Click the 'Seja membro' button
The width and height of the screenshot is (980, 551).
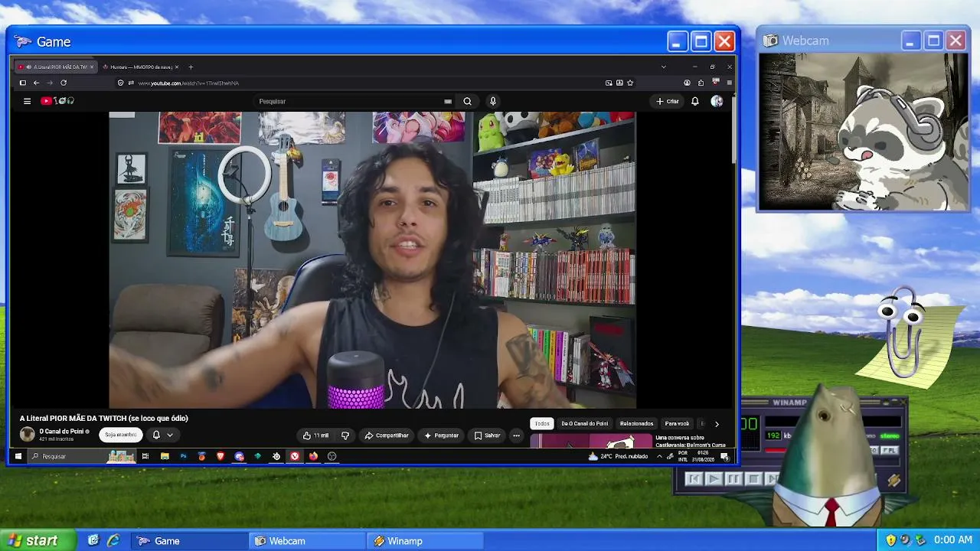point(121,435)
